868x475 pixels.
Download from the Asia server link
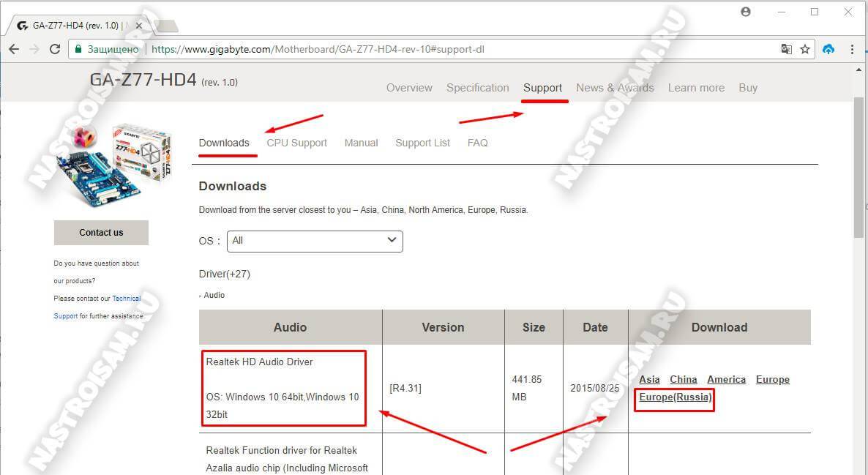[x=649, y=379]
